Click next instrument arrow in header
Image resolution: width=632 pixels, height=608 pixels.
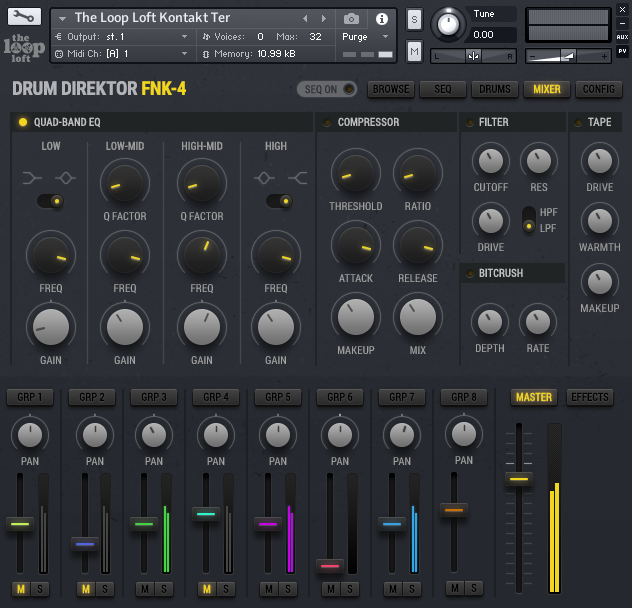(x=324, y=18)
